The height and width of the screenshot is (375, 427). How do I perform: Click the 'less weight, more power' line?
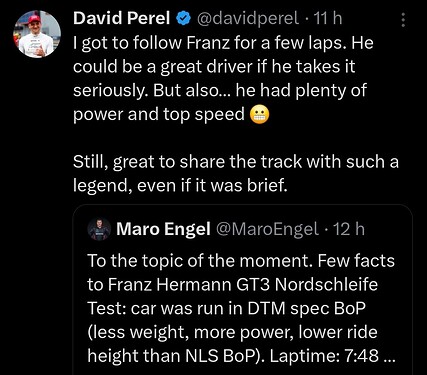point(232,332)
